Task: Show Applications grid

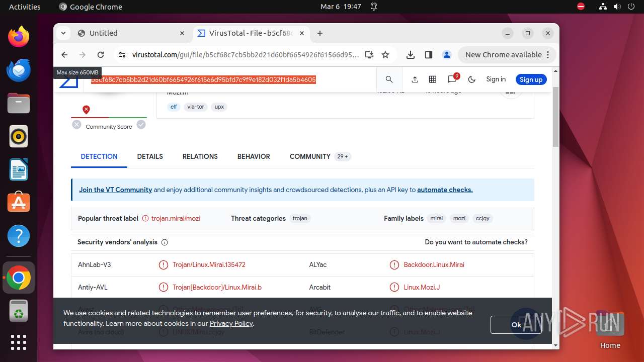Action: click(19, 342)
